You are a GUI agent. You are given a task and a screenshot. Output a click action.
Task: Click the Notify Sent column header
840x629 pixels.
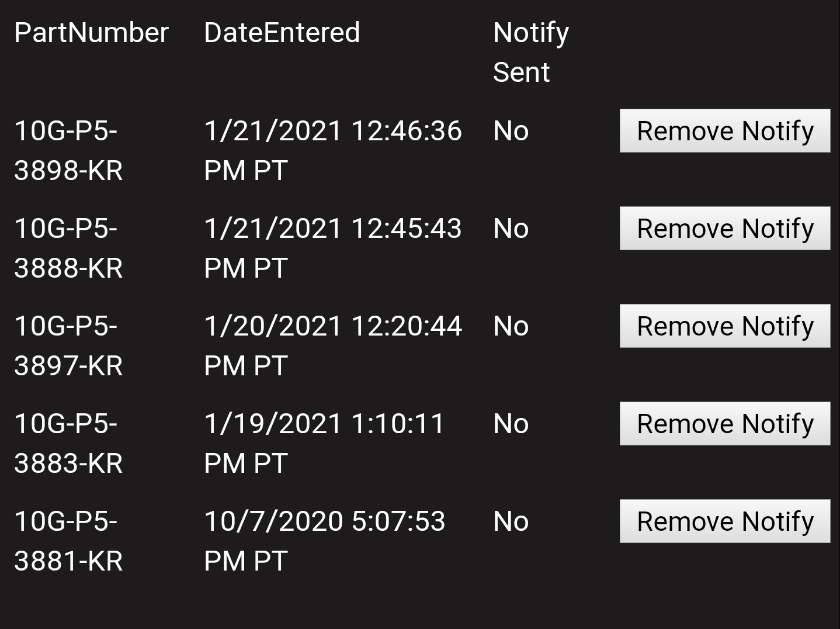coord(530,52)
